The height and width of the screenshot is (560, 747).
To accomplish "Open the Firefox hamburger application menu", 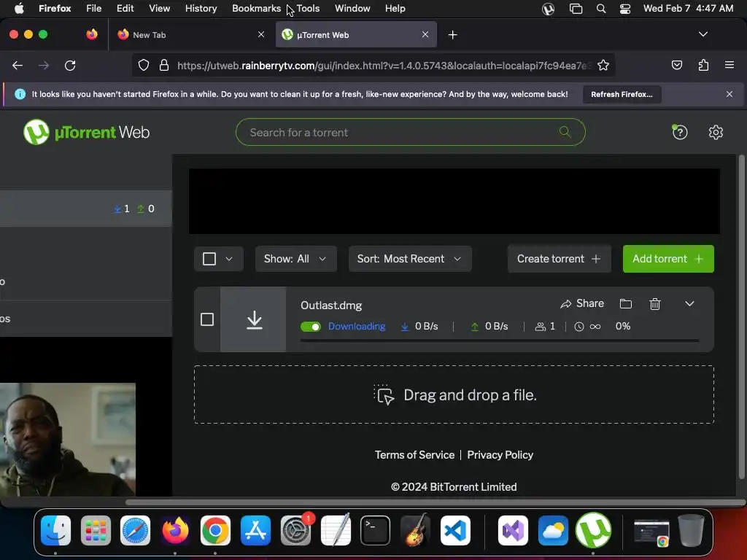I will pos(729,65).
